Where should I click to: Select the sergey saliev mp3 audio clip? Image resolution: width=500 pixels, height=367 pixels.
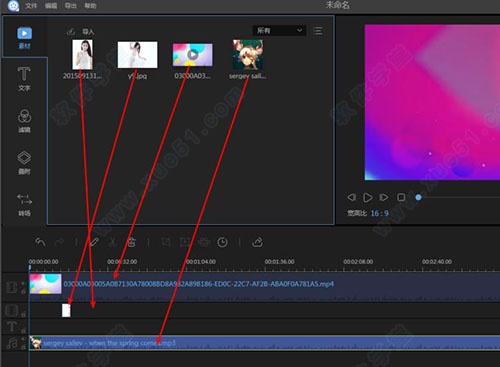(x=265, y=343)
